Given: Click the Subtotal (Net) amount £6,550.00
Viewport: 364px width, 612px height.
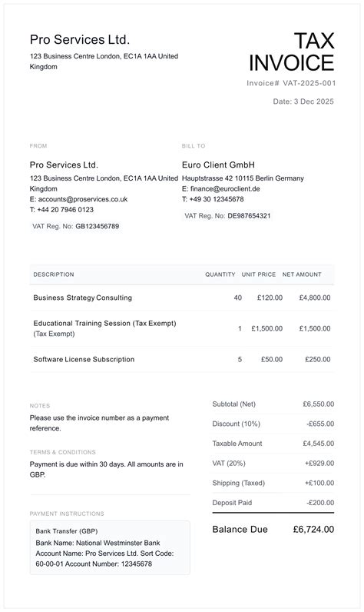Looking at the screenshot, I should 319,404.
